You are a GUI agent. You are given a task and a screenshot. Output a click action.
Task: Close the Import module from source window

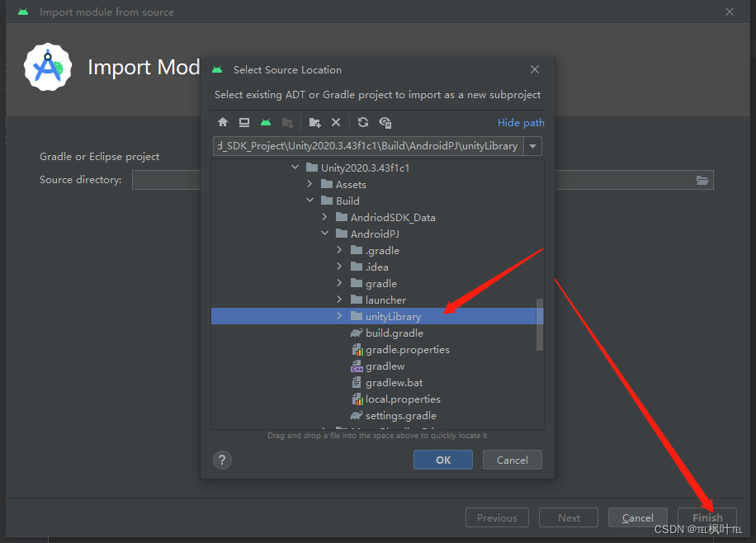click(730, 12)
